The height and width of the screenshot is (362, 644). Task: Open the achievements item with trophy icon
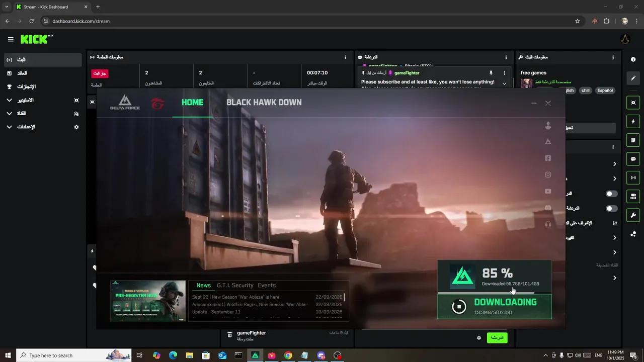42,86
